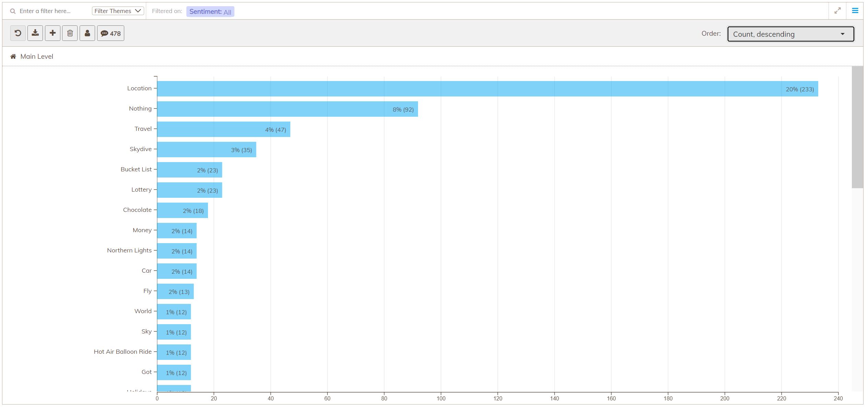This screenshot has height=409, width=868.
Task: Click the Money axis label
Action: tap(142, 230)
